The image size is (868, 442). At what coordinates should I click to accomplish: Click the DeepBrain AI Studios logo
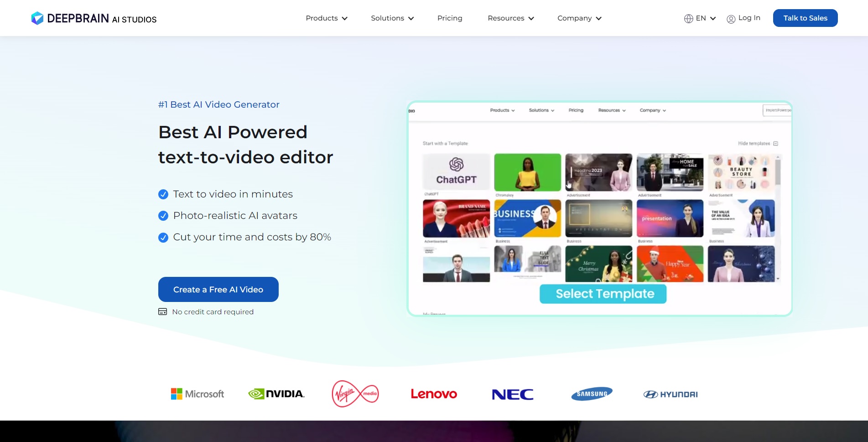[x=94, y=18]
